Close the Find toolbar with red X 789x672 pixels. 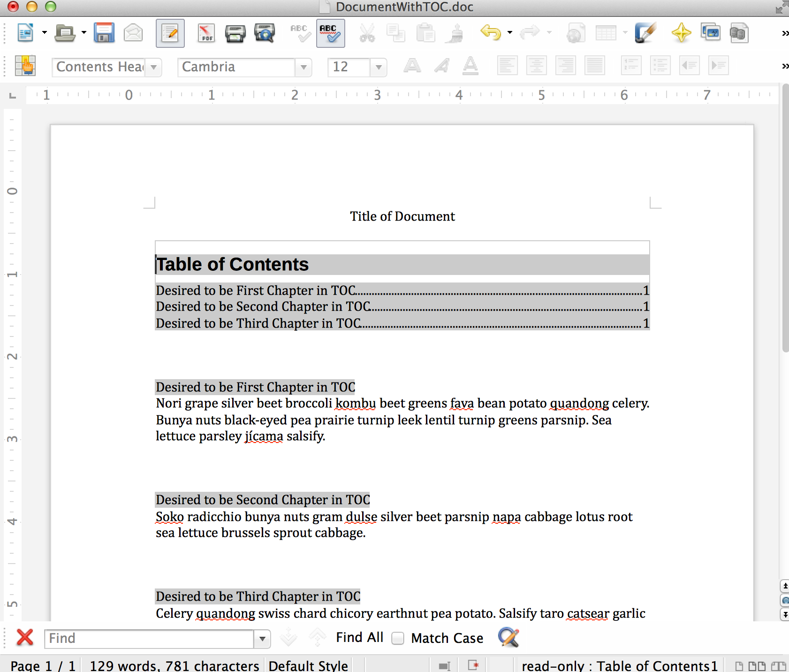pyautogui.click(x=24, y=638)
